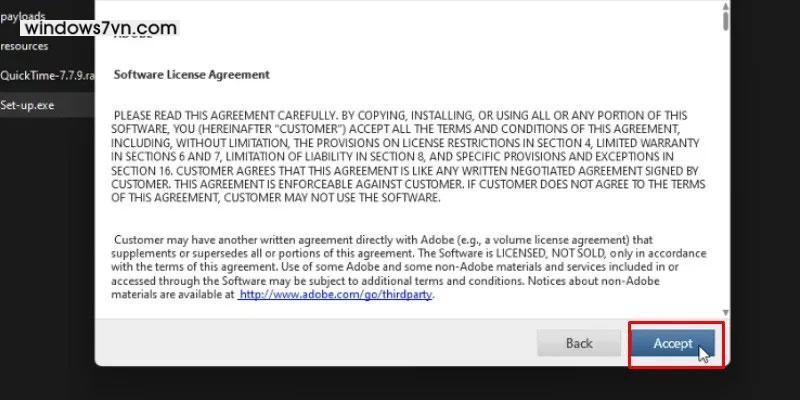Image resolution: width=800 pixels, height=400 pixels.
Task: Click the scrollbar down arrow
Action: point(726,313)
